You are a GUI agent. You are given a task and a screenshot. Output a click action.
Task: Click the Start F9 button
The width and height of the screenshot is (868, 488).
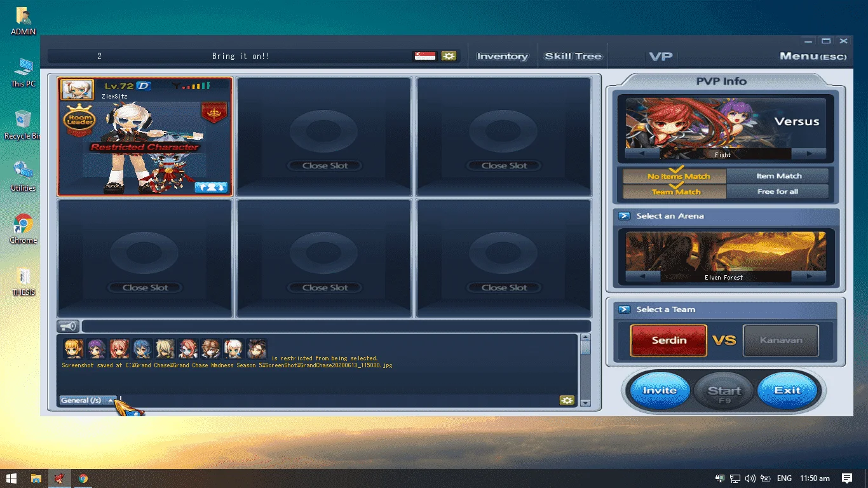pos(724,392)
